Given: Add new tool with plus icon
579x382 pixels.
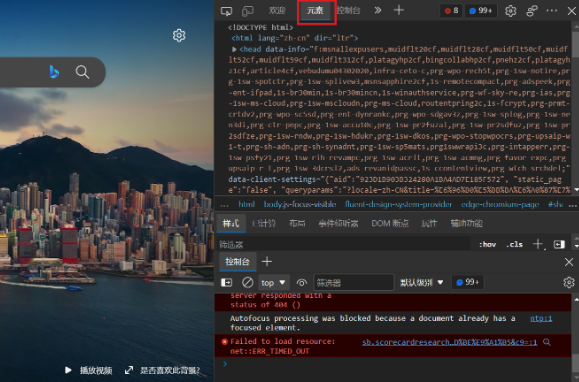Looking at the screenshot, I should tap(398, 10).
